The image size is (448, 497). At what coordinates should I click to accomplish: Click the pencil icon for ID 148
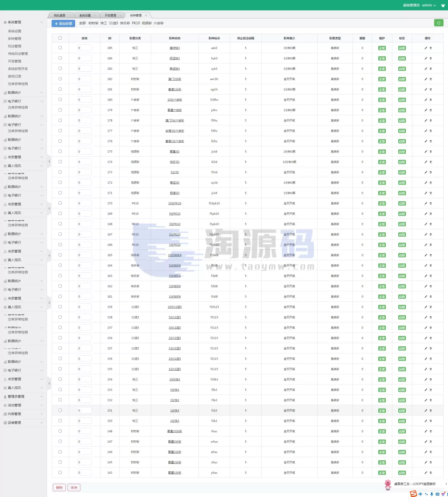[x=426, y=431]
